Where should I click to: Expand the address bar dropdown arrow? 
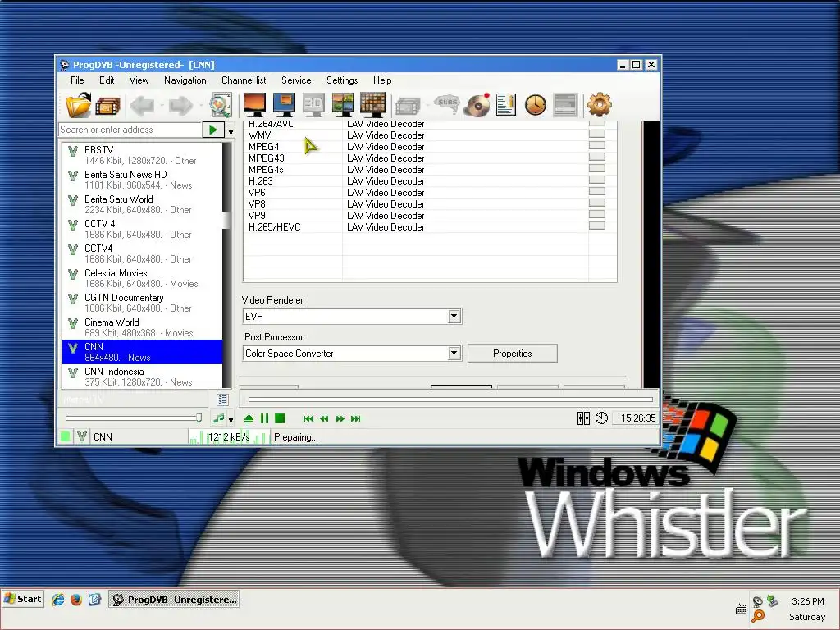click(x=231, y=132)
